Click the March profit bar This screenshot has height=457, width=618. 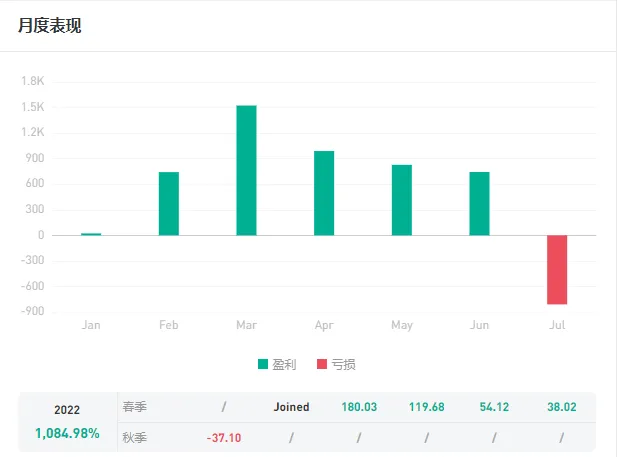[x=246, y=170]
